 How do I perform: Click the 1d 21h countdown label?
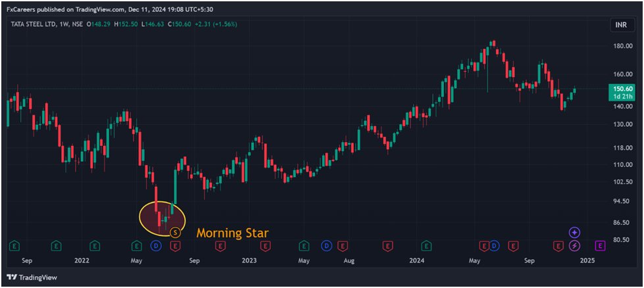pos(623,97)
